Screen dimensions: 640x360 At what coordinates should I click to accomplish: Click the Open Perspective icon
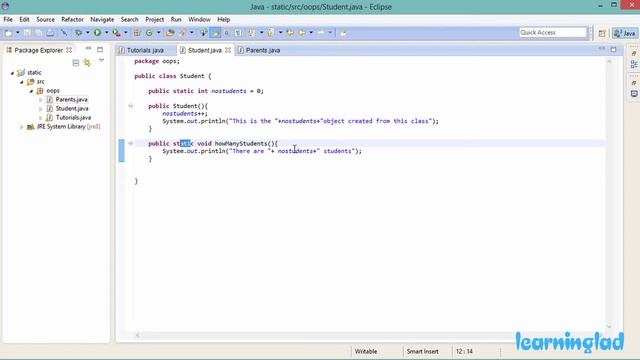[x=602, y=33]
